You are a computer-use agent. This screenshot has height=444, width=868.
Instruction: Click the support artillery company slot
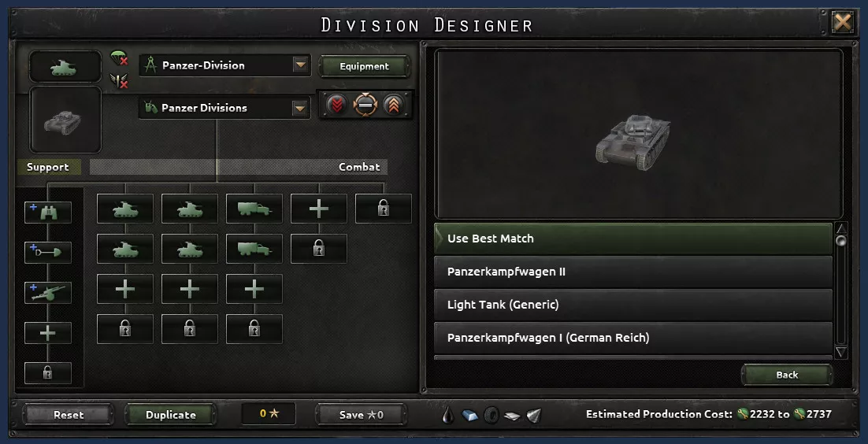pyautogui.click(x=47, y=293)
